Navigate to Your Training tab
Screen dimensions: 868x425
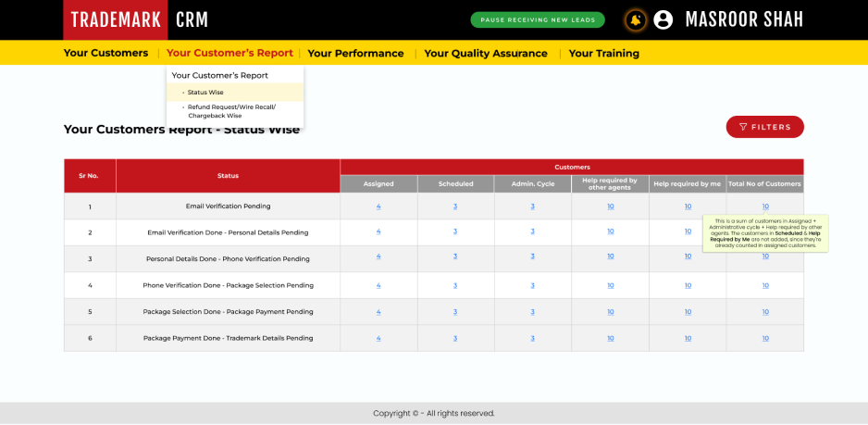(603, 54)
